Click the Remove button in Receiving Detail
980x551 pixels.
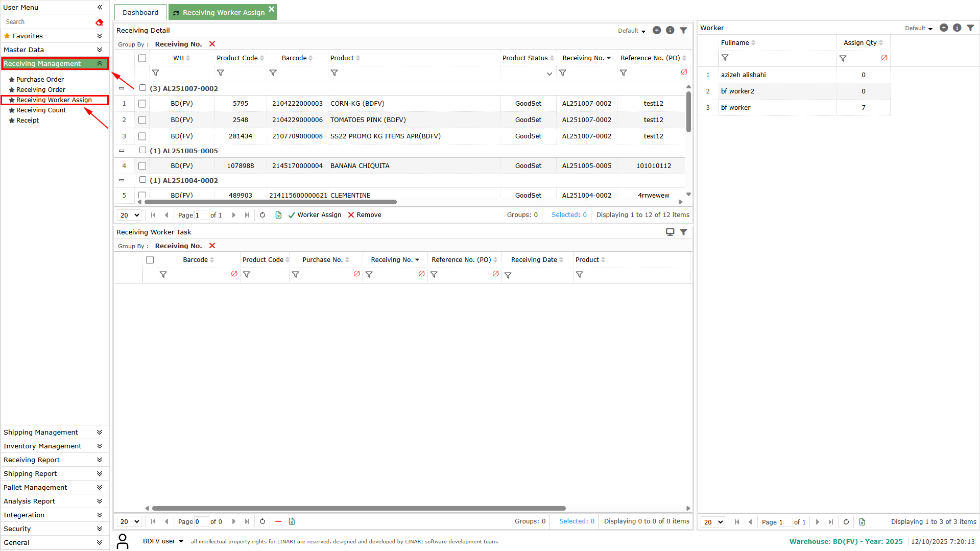(x=365, y=215)
